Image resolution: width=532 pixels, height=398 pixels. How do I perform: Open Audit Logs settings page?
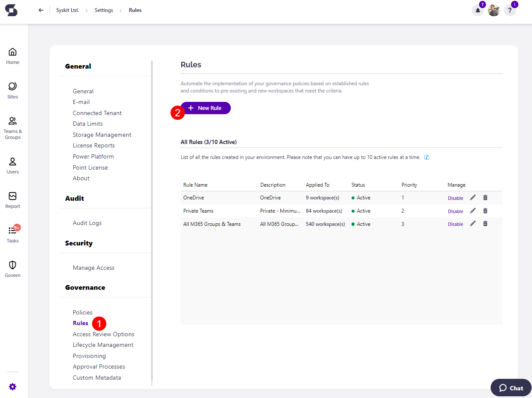[x=87, y=223]
